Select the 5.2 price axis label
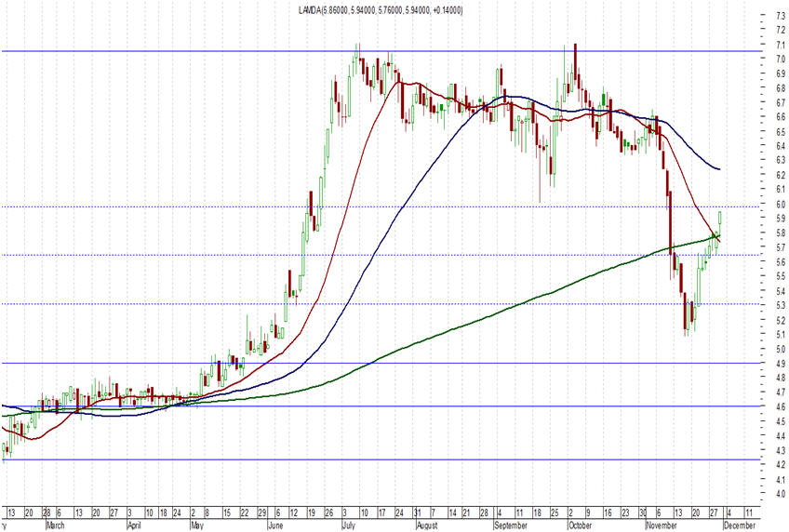789x532 pixels. pyautogui.click(x=781, y=320)
